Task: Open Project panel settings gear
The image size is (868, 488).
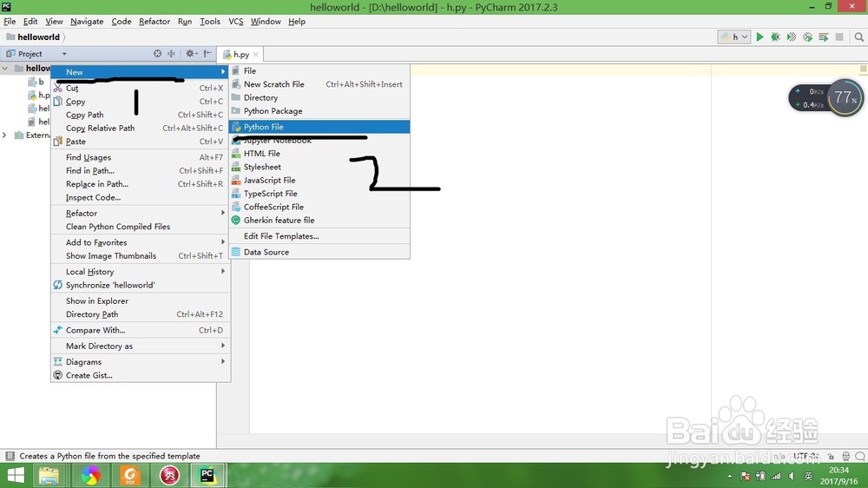Action: point(191,54)
